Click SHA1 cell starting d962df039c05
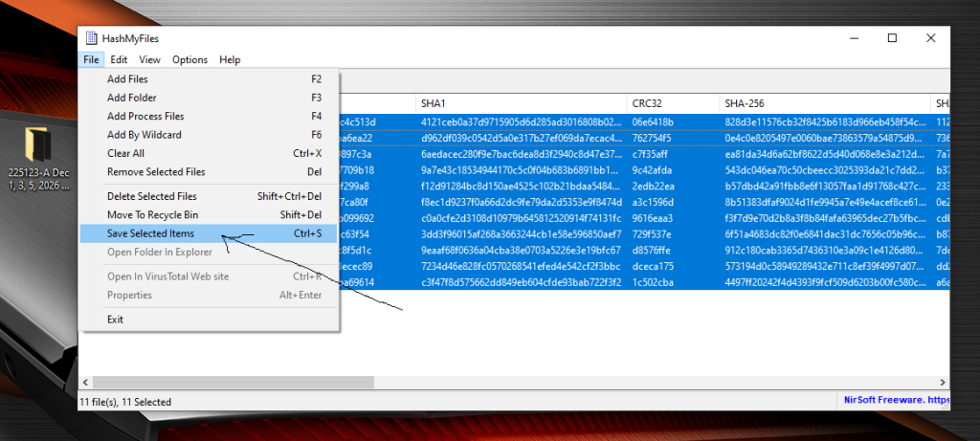 [522, 138]
